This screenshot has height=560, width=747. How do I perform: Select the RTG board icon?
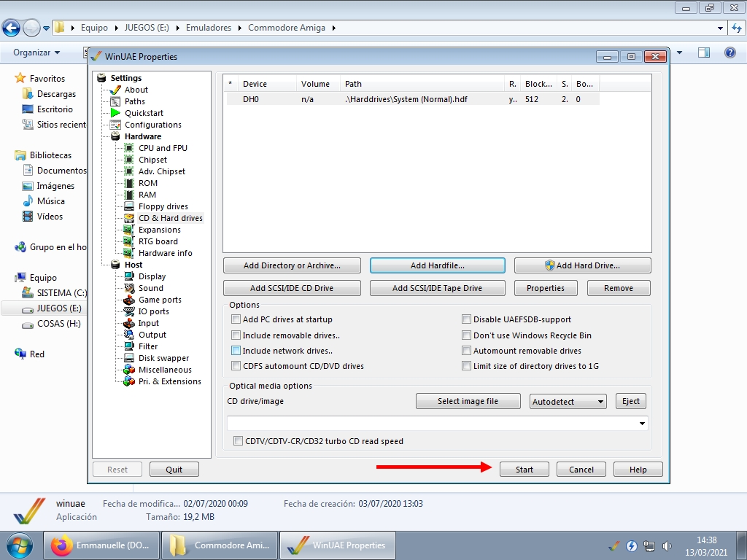pyautogui.click(x=129, y=241)
